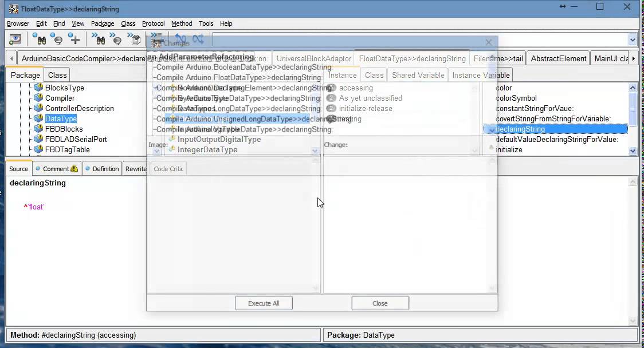Switch to the Code Critic tab
Image resolution: width=644 pixels, height=348 pixels.
click(x=168, y=169)
